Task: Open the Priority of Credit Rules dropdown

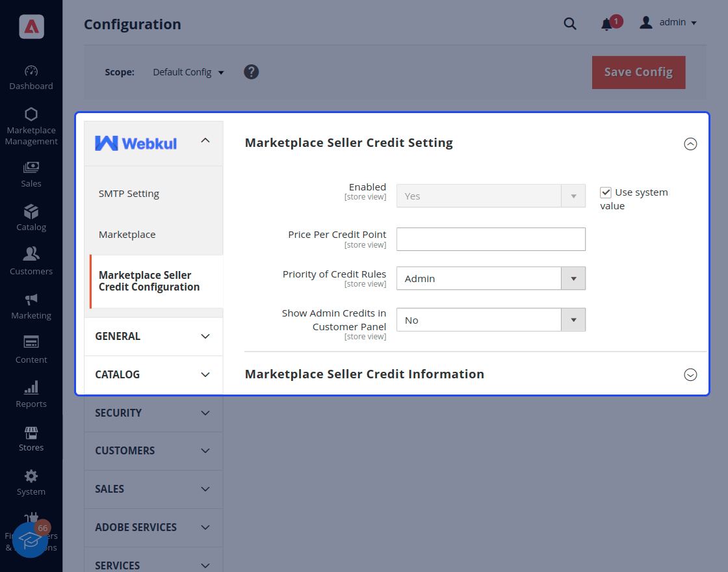Action: [x=491, y=279]
